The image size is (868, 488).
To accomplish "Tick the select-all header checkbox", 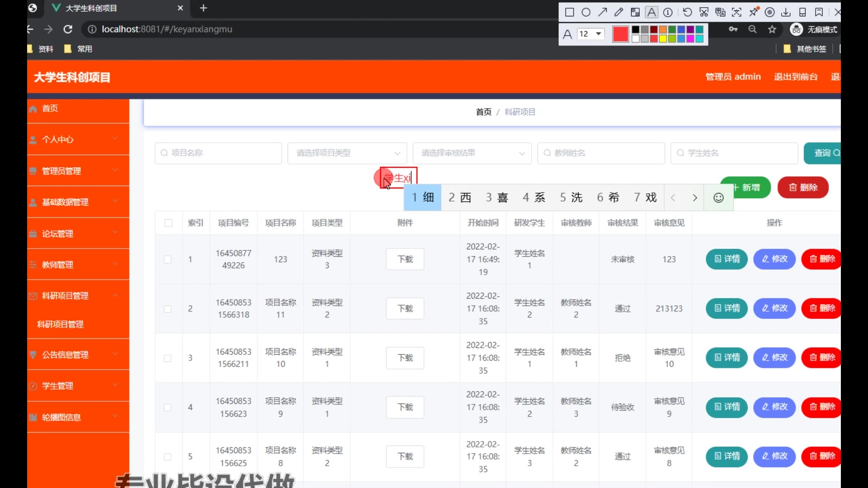I will [x=169, y=223].
